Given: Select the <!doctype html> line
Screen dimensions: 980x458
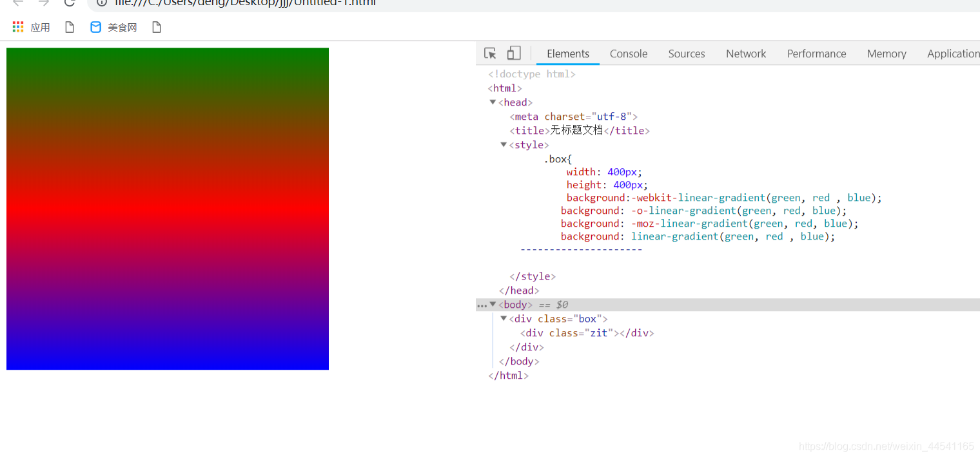Looking at the screenshot, I should [532, 74].
